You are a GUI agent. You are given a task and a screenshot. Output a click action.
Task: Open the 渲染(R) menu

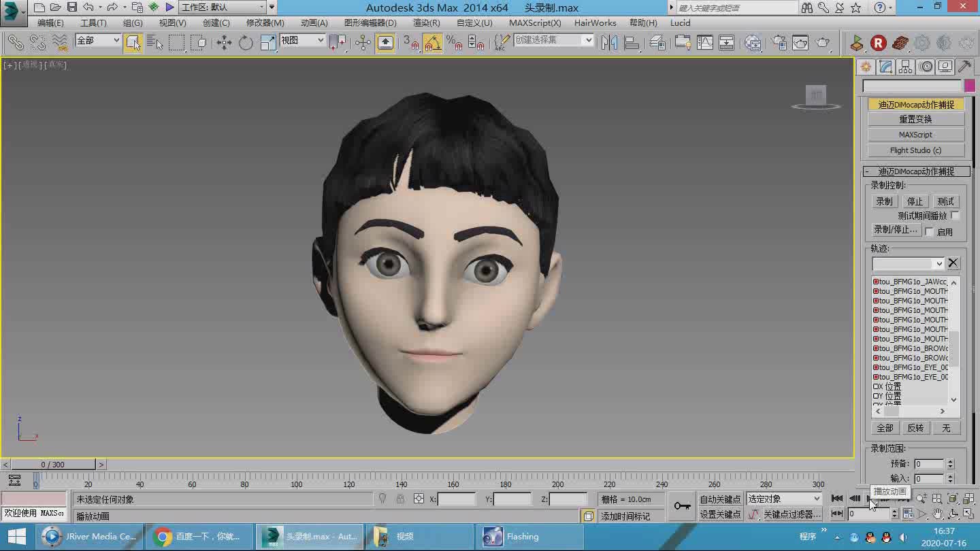(426, 22)
